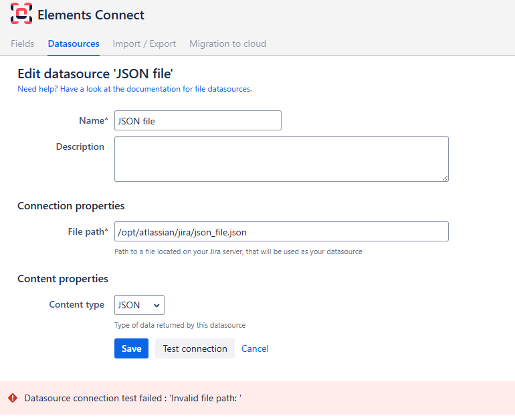Click the 'Datasource connection test failed' message
This screenshot has height=420, width=515.
[x=132, y=398]
